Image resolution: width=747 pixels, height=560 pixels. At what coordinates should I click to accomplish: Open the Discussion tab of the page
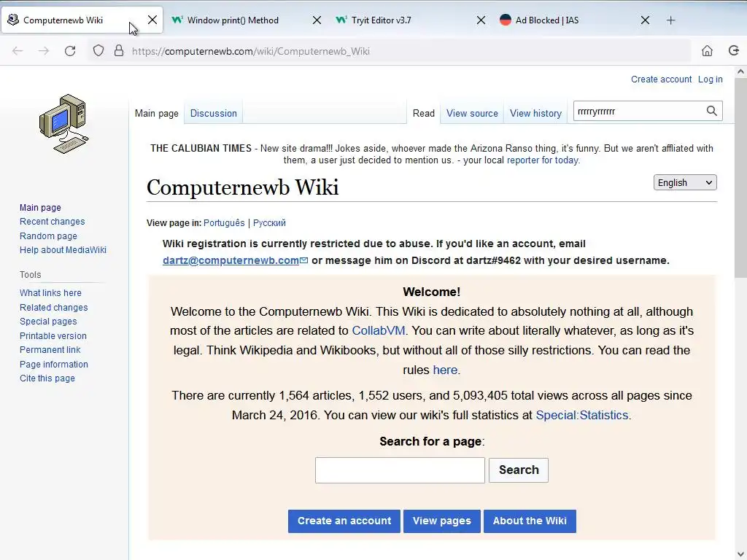pyautogui.click(x=214, y=113)
